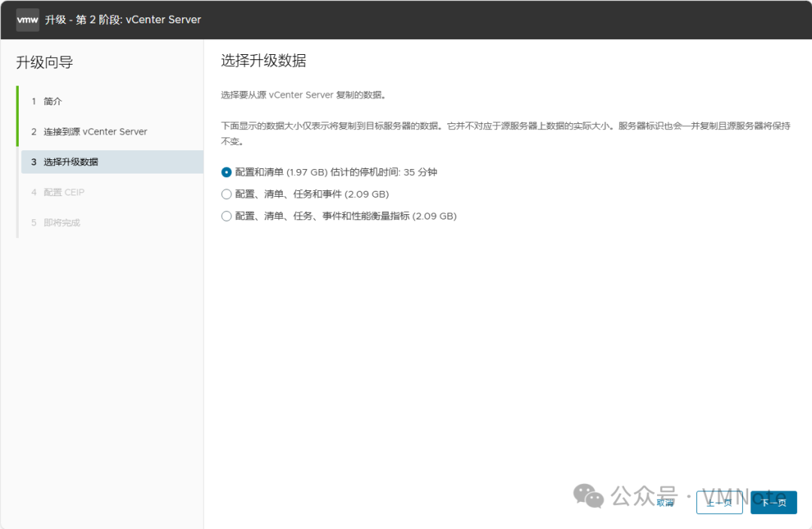The height and width of the screenshot is (529, 812).
Task: Click the 升级向导 sidebar title
Action: pyautogui.click(x=44, y=62)
